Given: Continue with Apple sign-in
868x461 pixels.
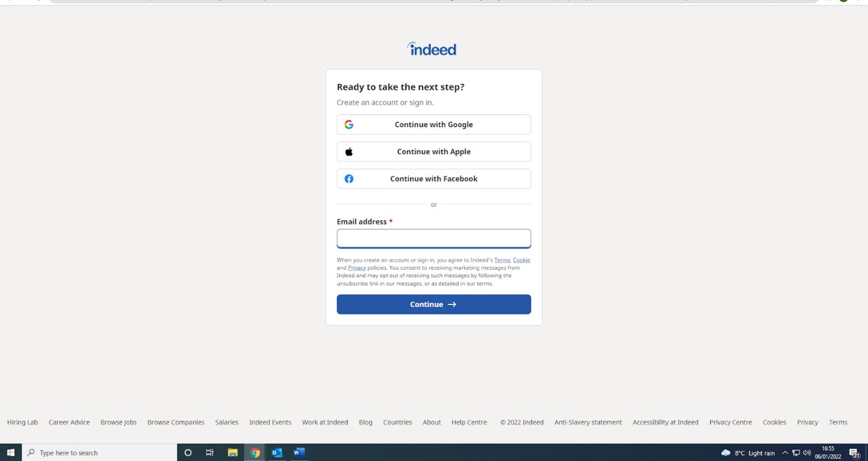Looking at the screenshot, I should (x=433, y=152).
